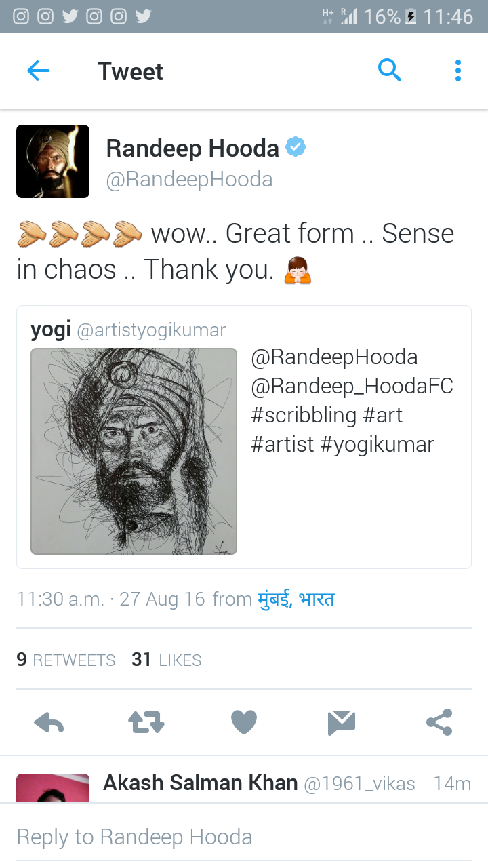The width and height of the screenshot is (488, 868).
Task: View the scribble portrait image
Action: (x=134, y=451)
